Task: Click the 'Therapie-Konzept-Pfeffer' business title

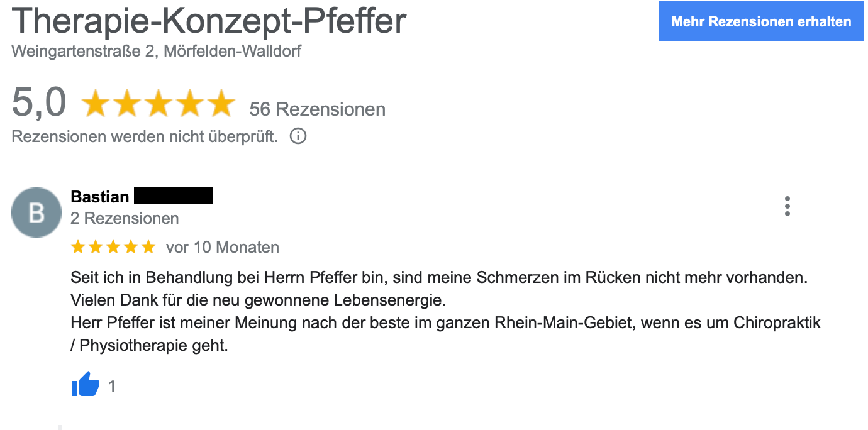Action: click(209, 20)
